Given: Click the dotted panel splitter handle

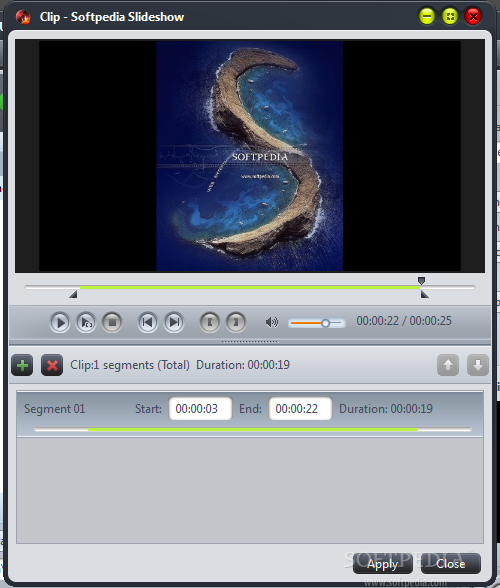Looking at the screenshot, I should [x=250, y=342].
